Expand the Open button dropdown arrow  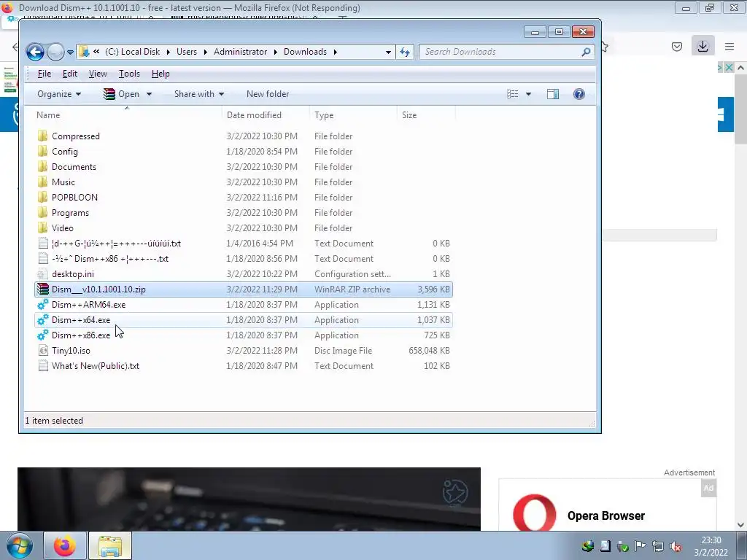(x=149, y=94)
